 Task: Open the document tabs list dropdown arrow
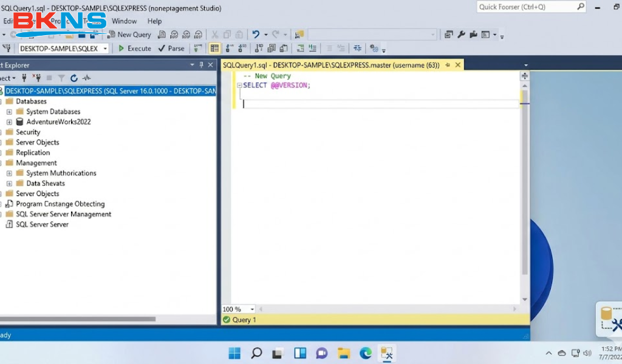click(525, 66)
